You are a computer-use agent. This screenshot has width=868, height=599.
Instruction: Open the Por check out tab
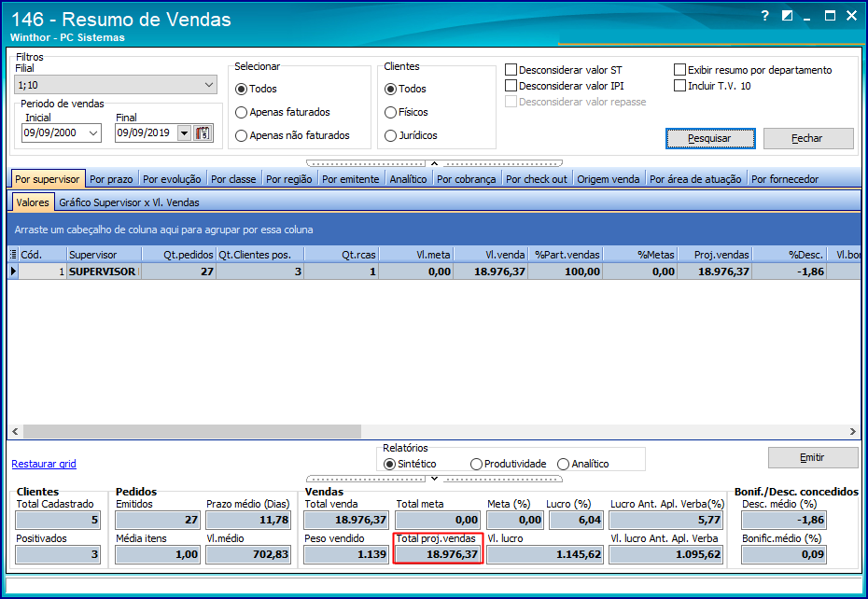tap(537, 179)
